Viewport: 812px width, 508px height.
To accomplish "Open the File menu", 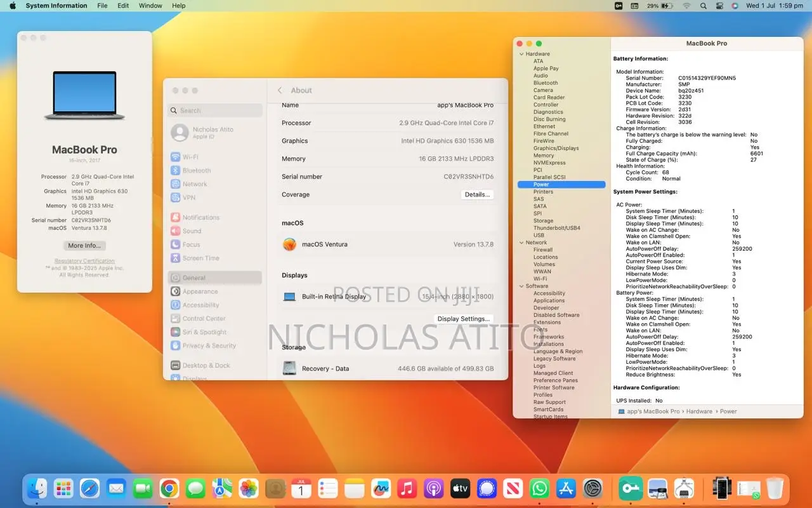I will (x=102, y=6).
